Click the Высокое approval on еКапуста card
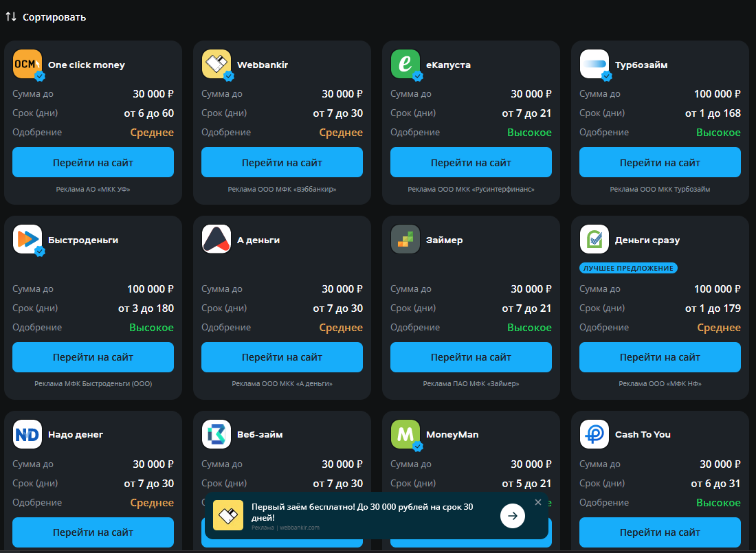756x553 pixels. coord(529,133)
